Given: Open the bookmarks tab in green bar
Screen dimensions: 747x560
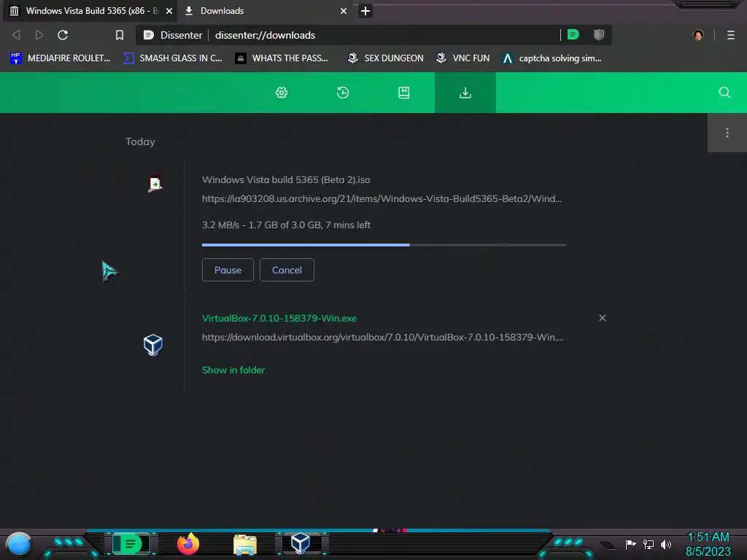Looking at the screenshot, I should 404,93.
